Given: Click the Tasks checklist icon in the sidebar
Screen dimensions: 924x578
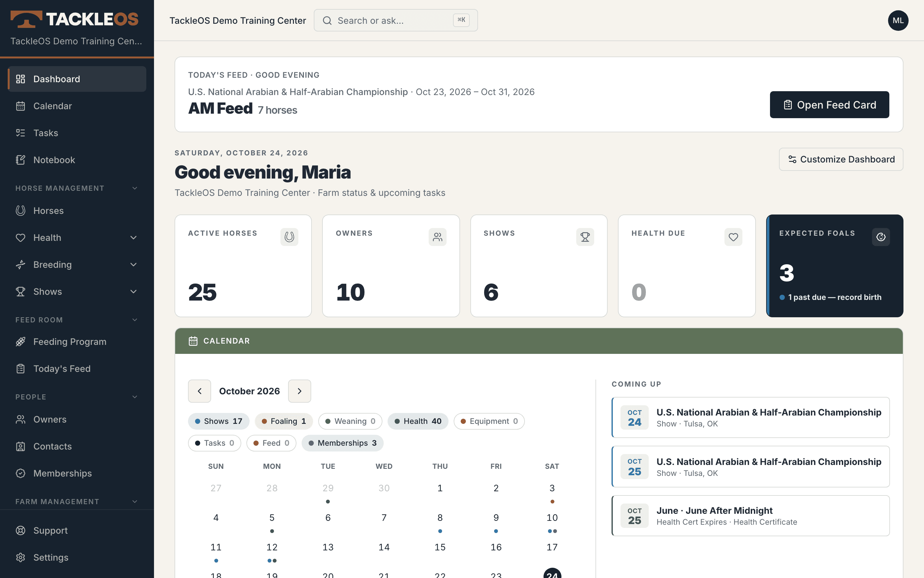Looking at the screenshot, I should [21, 133].
